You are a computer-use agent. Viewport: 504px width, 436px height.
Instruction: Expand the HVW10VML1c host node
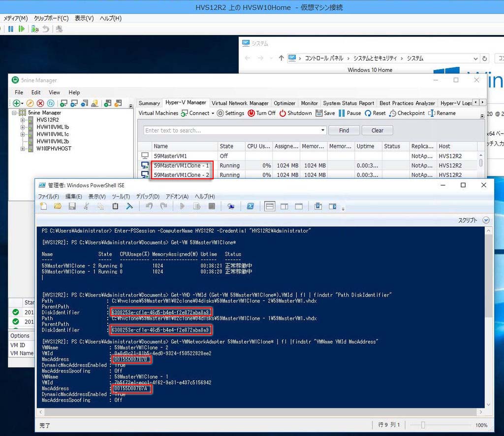[x=23, y=134]
